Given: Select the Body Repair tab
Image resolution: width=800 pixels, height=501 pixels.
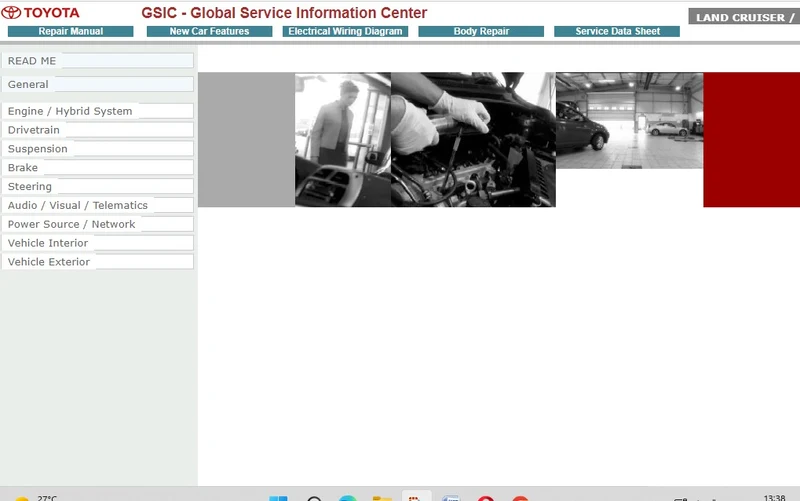Looking at the screenshot, I should click(x=481, y=31).
